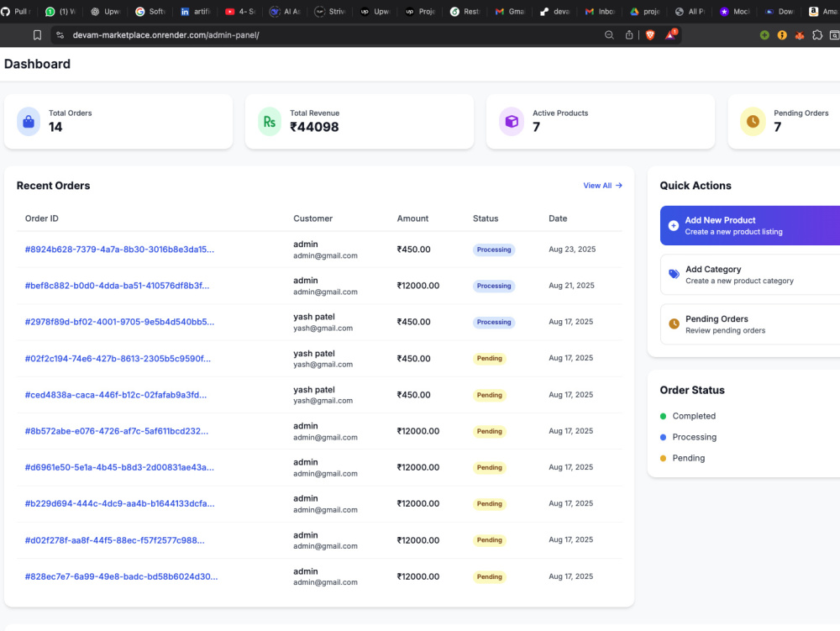Open order #d6961e50-5e1a-4b45 link

coord(119,468)
